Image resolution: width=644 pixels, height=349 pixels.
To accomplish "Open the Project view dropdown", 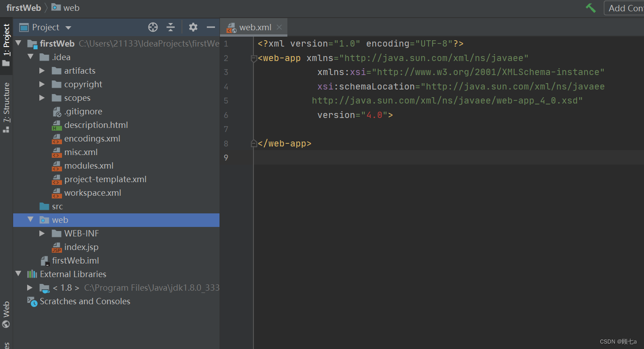I will (68, 28).
